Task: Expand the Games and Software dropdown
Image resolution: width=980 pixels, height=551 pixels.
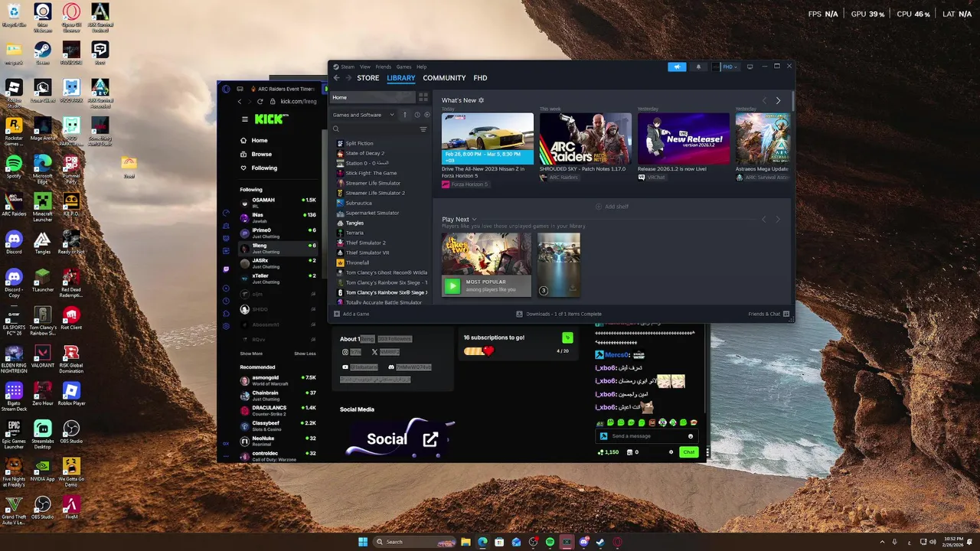Action: (x=364, y=115)
